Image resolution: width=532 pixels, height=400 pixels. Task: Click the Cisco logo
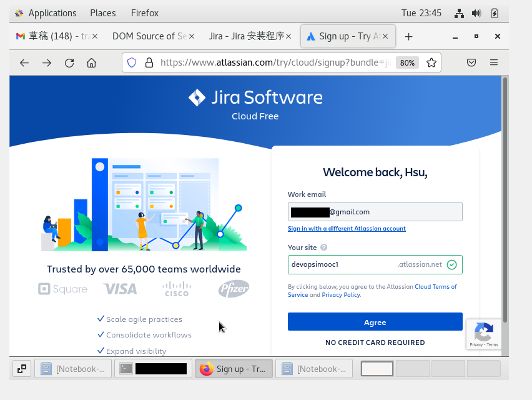click(177, 289)
